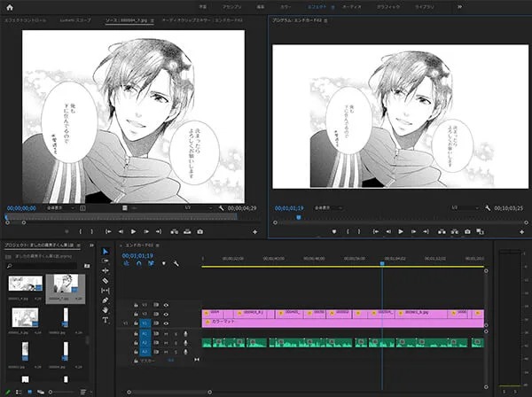Play the Program monitor sequence

click(x=401, y=231)
